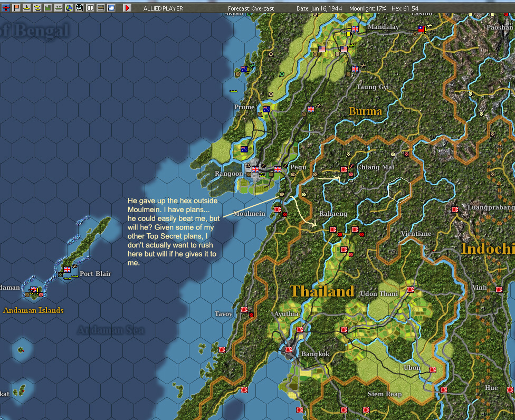Select the British flag unit near Taung Gyi

pyautogui.click(x=355, y=69)
